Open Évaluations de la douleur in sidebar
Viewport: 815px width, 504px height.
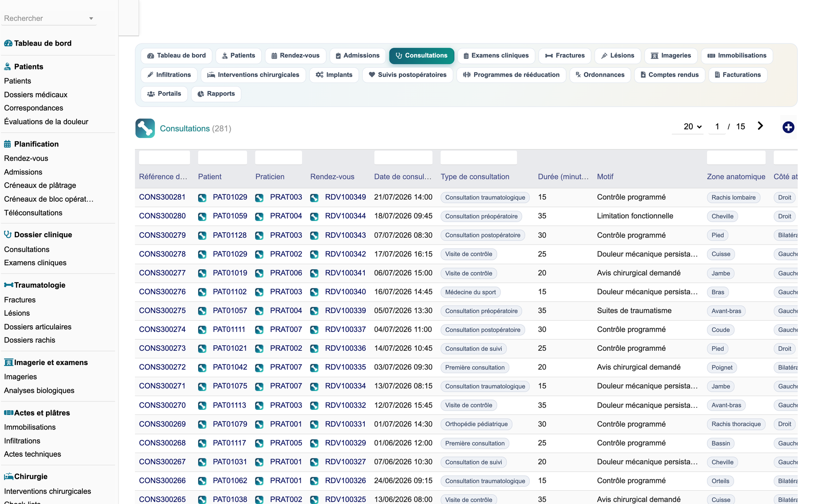click(46, 122)
